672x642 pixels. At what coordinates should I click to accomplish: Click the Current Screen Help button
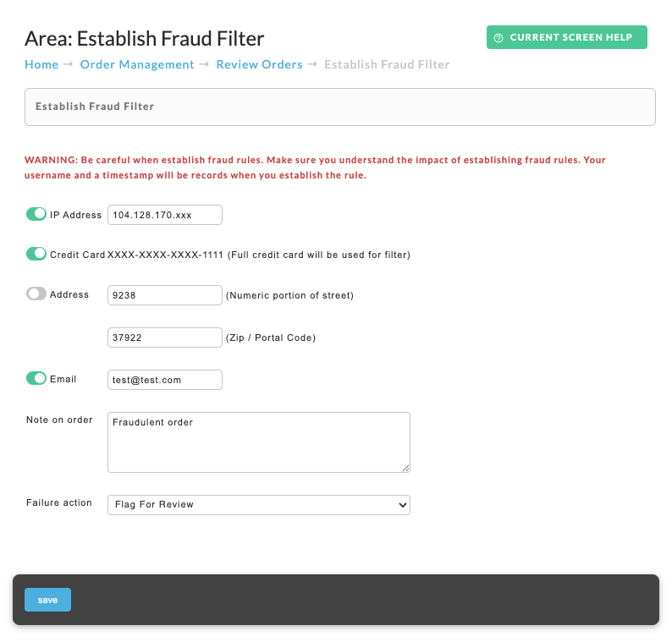coord(566,37)
